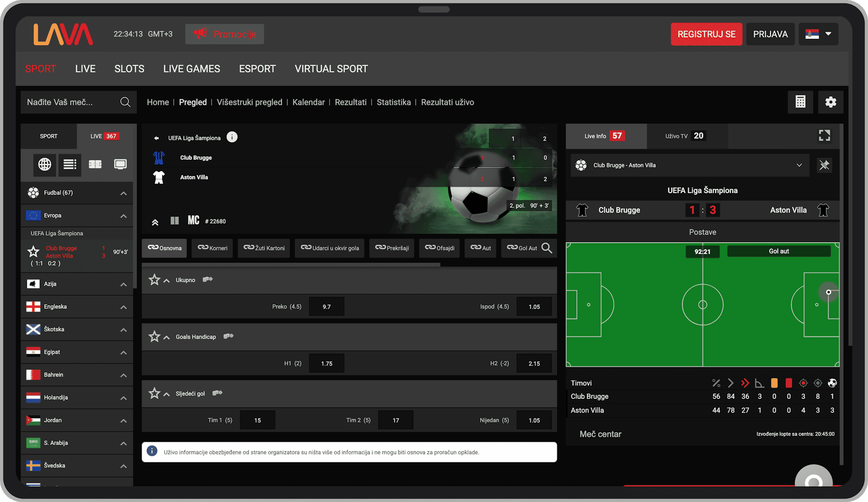The width and height of the screenshot is (868, 502).
Task: Favorite the Goals Handicap market star
Action: click(x=155, y=336)
